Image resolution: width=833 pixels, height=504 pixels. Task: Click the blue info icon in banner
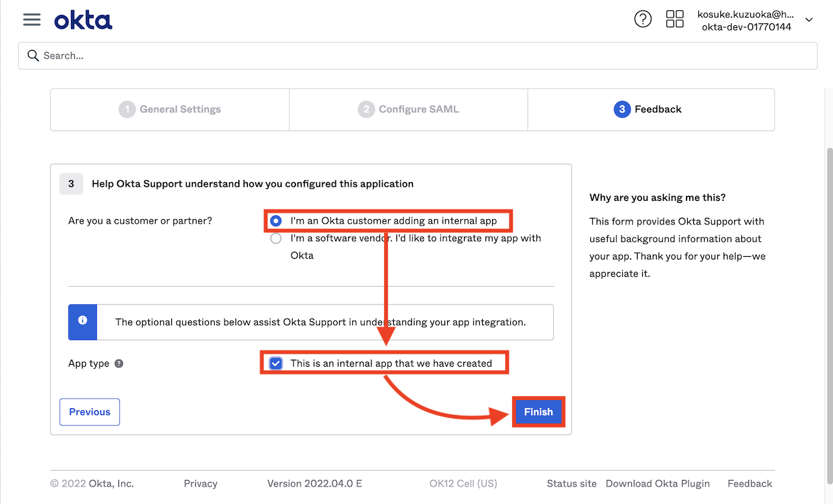(x=83, y=321)
